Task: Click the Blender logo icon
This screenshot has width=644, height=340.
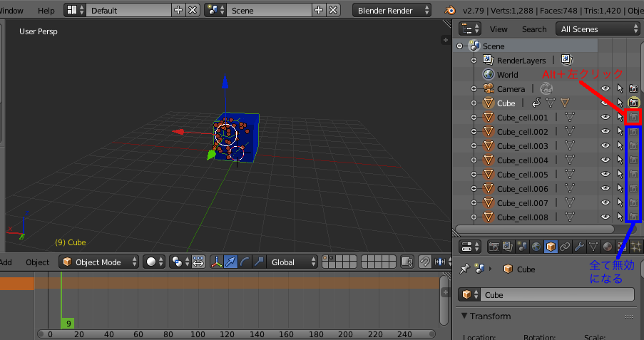Action: tap(450, 10)
